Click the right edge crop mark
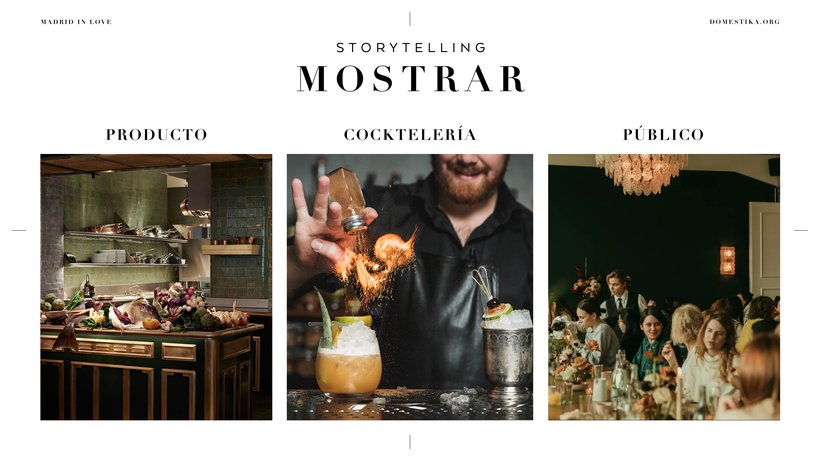 point(801,230)
